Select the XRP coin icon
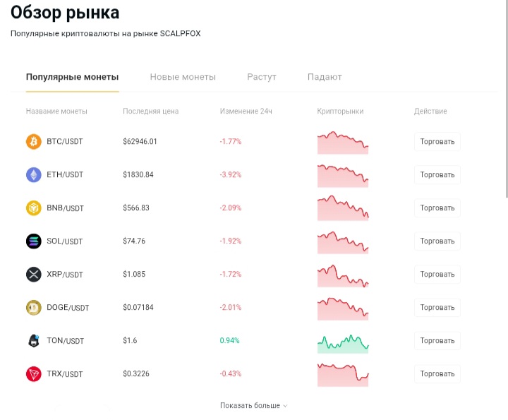Image resolution: width=508 pixels, height=420 pixels. coord(34,275)
